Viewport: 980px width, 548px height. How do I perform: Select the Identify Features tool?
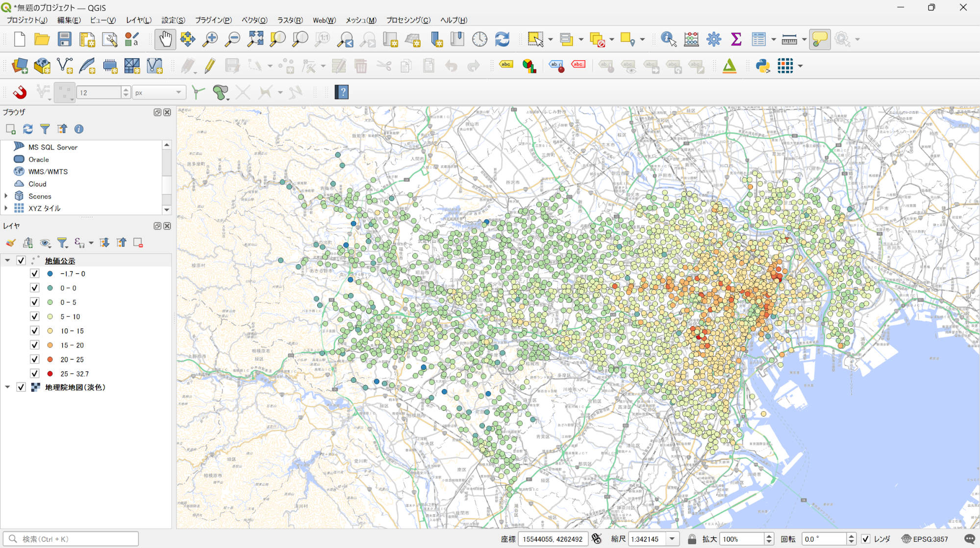pyautogui.click(x=669, y=39)
